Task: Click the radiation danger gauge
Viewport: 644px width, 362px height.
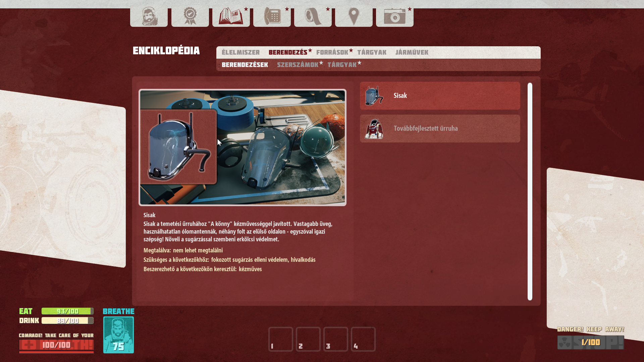Action: tap(590, 342)
